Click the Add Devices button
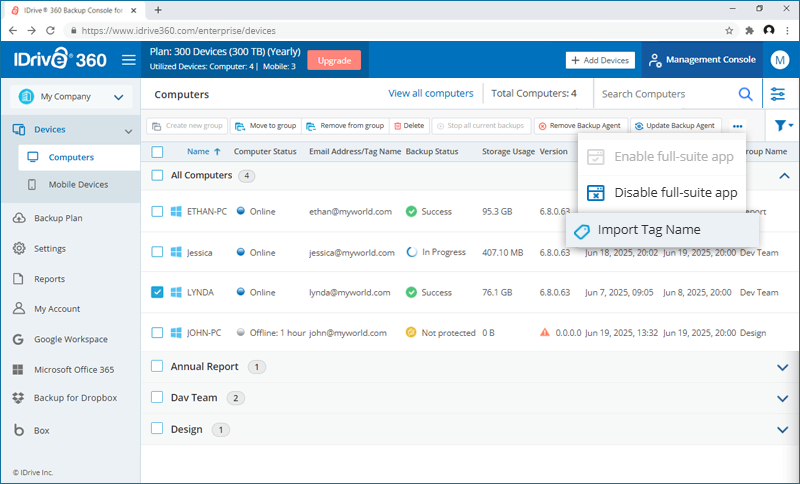This screenshot has height=484, width=800. (x=600, y=60)
